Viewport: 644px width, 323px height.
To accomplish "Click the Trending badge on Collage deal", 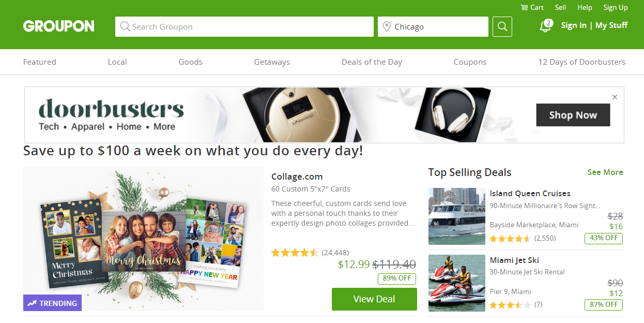I will tap(53, 303).
